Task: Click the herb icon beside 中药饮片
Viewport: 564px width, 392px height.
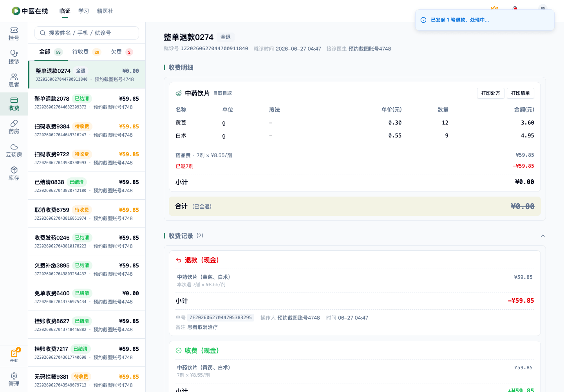Action: pos(179,93)
